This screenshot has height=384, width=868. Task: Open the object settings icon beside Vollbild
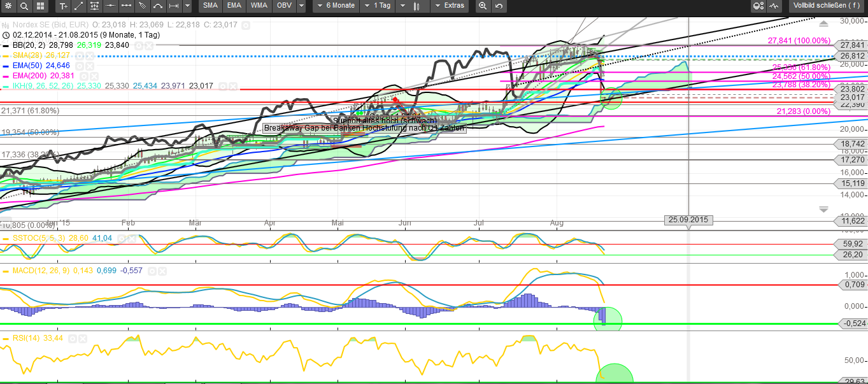pyautogui.click(x=758, y=6)
